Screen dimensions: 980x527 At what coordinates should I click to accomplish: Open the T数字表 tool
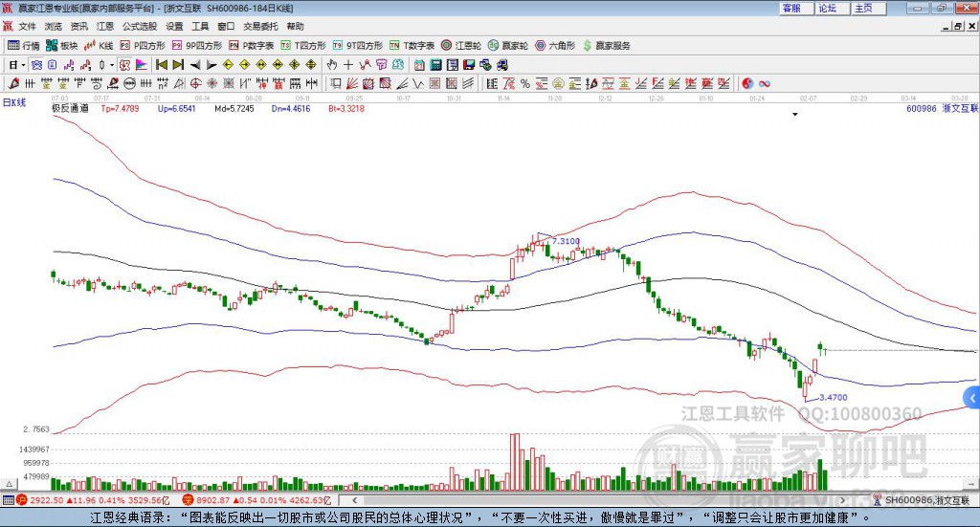[x=412, y=46]
